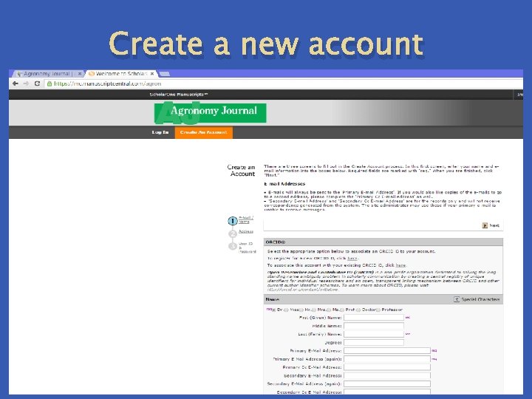Click the step 2 Address circle

click(233, 233)
